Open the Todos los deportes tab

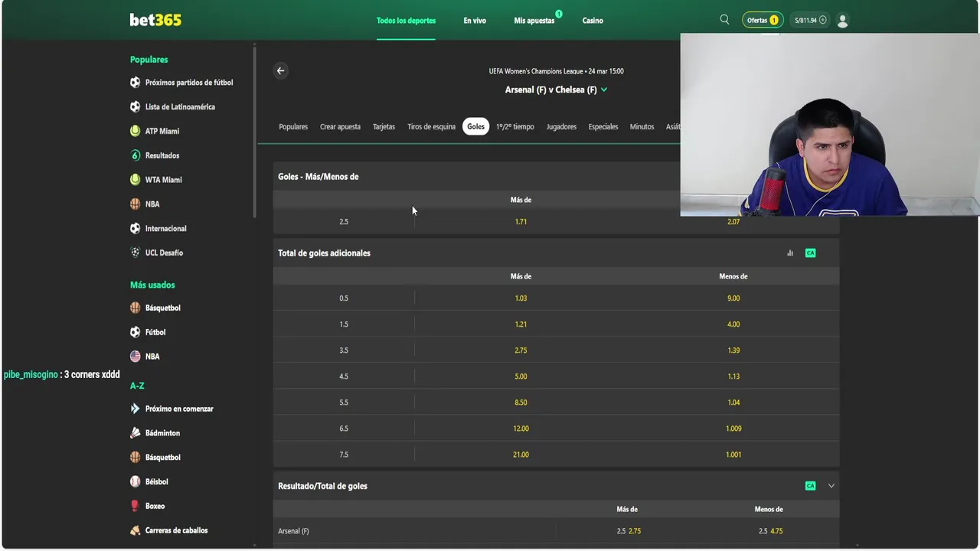point(406,21)
